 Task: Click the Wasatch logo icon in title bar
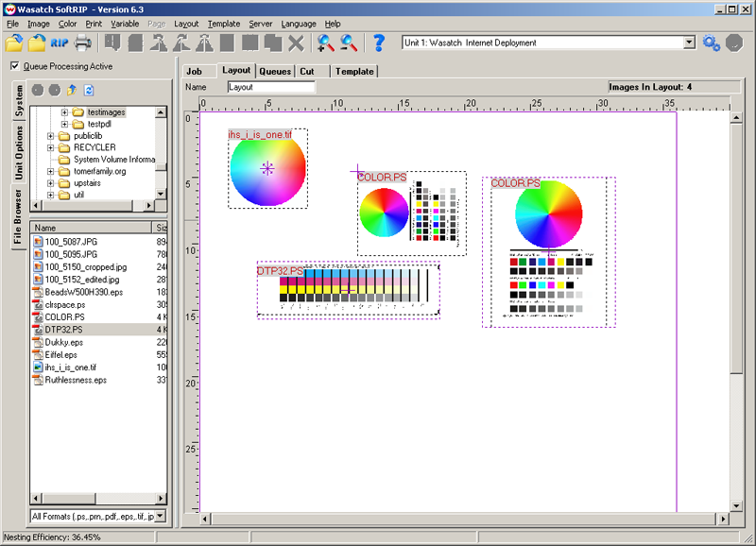pos(9,9)
